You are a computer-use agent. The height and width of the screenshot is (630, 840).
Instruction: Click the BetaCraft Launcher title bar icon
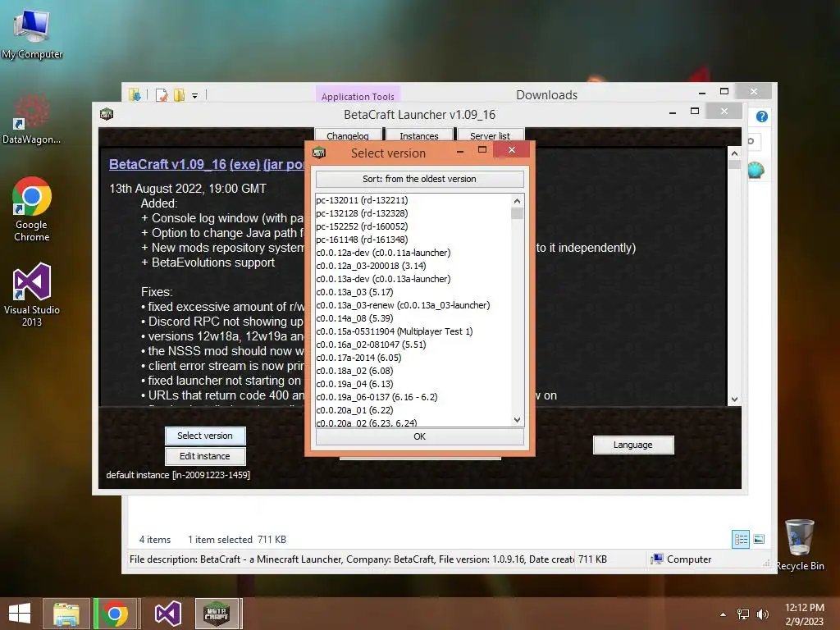point(107,114)
